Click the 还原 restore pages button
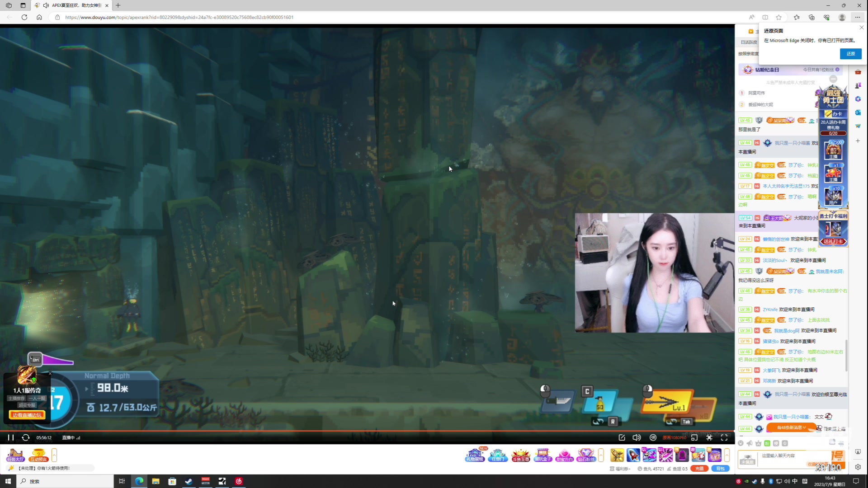Screen dimensions: 868x488 pos(851,53)
